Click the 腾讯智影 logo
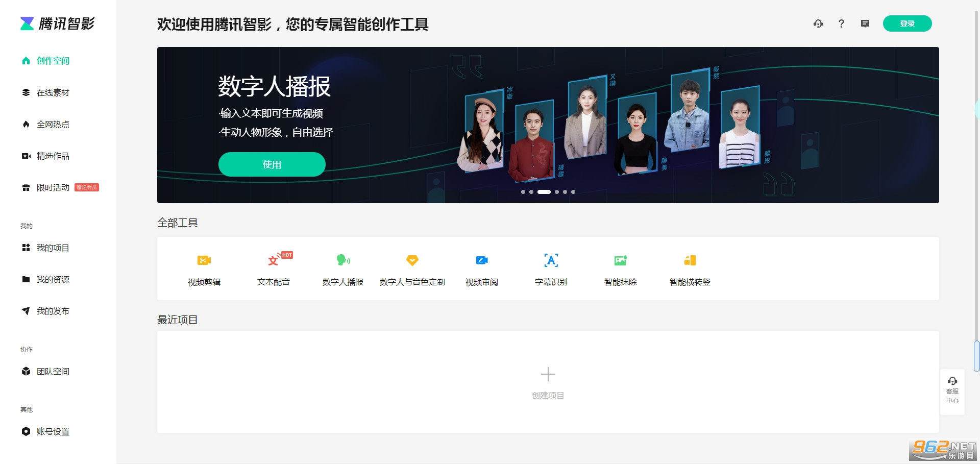The height and width of the screenshot is (464, 980). [57, 23]
